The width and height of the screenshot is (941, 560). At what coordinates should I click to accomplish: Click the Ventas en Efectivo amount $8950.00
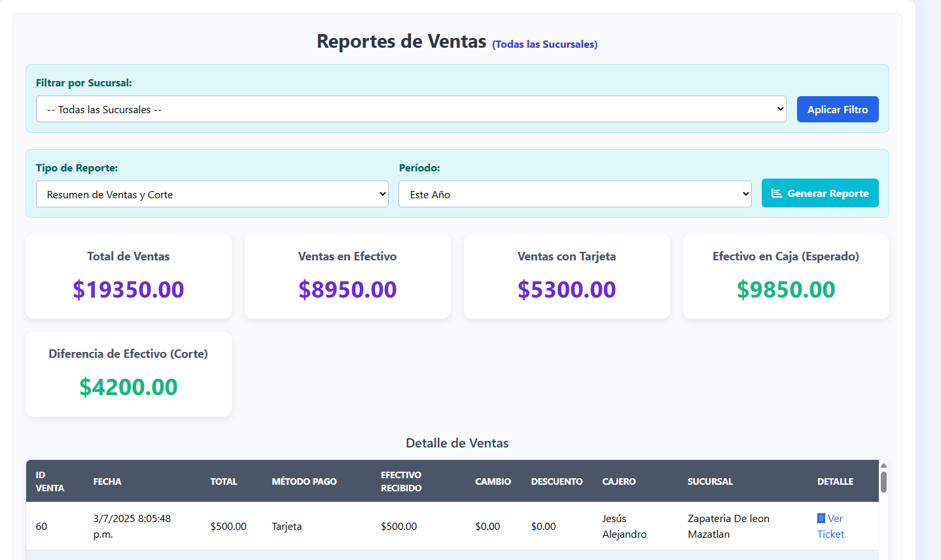pos(347,289)
